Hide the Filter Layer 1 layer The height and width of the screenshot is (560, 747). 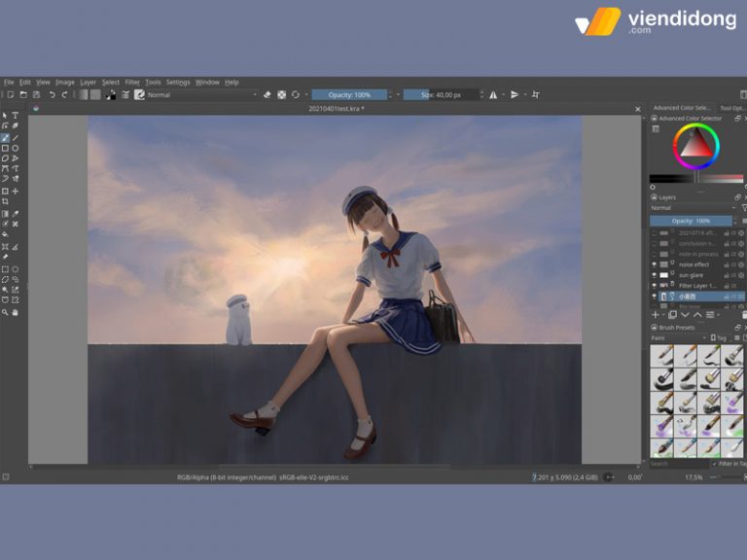coord(654,286)
